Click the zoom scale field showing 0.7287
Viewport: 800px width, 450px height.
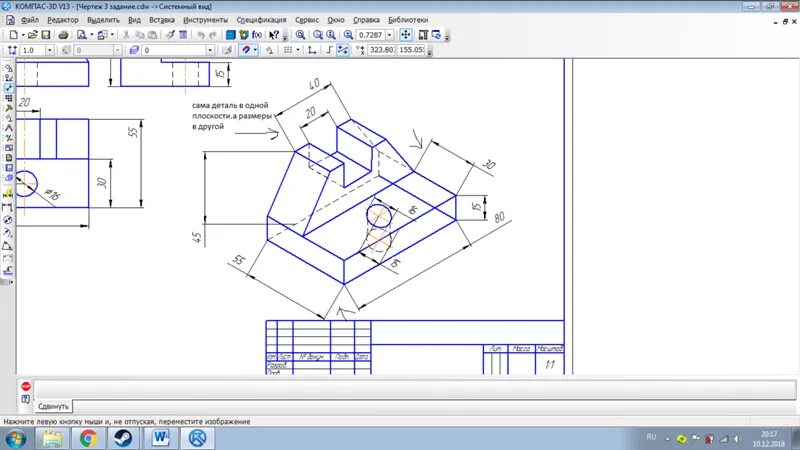tap(370, 35)
